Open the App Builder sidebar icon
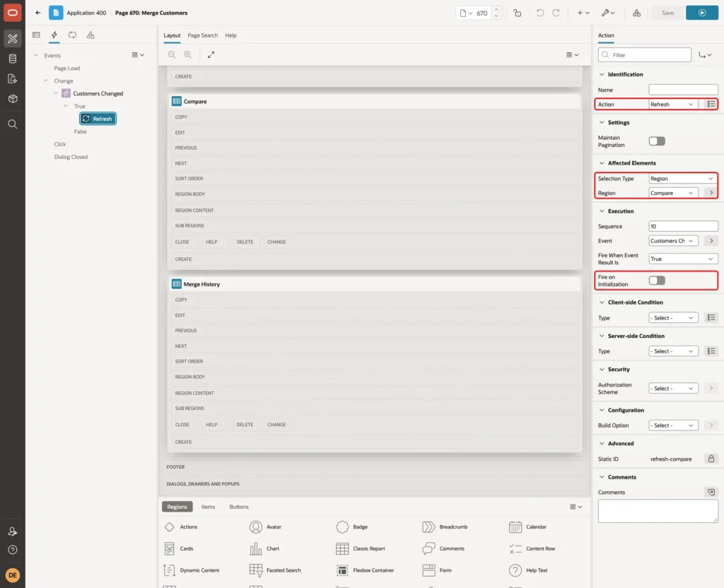The image size is (724, 588). pos(13,39)
